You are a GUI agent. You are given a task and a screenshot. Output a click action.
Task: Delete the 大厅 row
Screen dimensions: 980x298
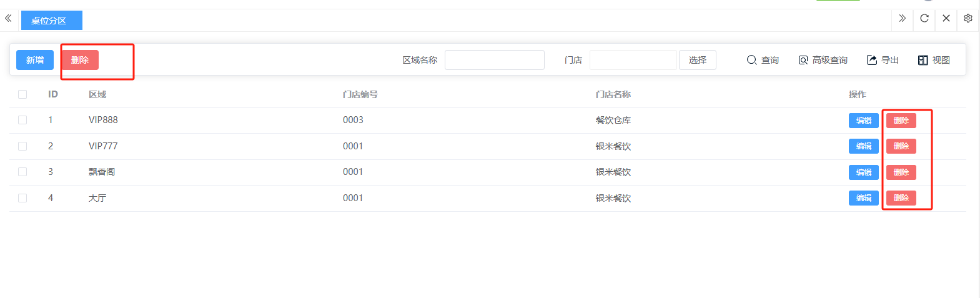901,198
